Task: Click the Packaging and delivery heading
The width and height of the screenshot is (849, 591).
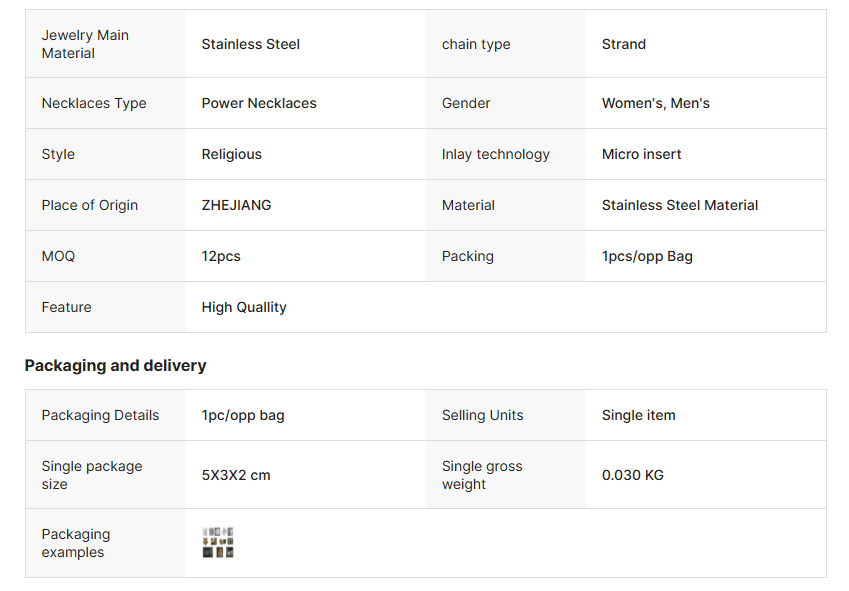Action: [x=115, y=366]
